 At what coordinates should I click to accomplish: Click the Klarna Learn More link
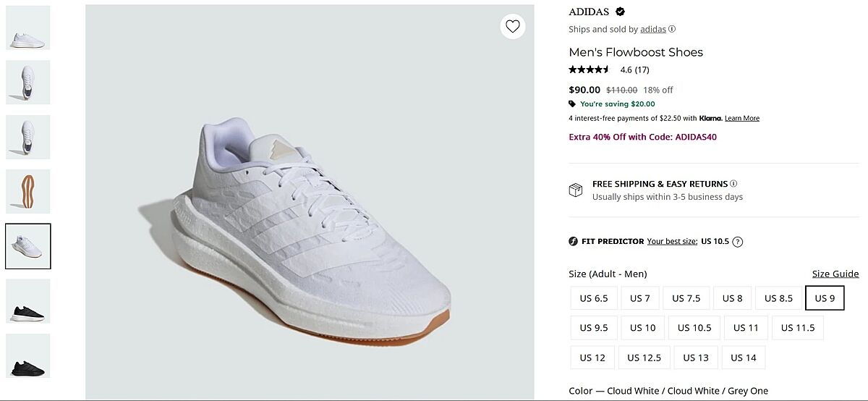tap(742, 118)
